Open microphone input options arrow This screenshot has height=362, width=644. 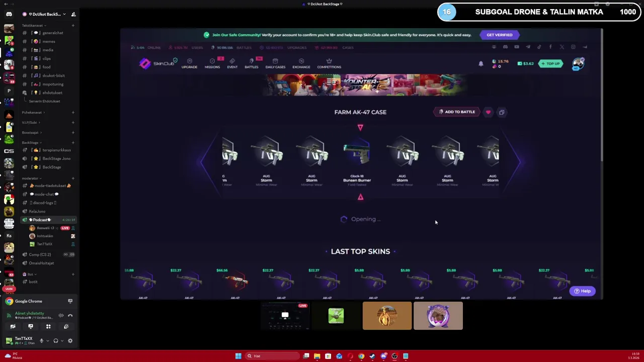[48, 341]
